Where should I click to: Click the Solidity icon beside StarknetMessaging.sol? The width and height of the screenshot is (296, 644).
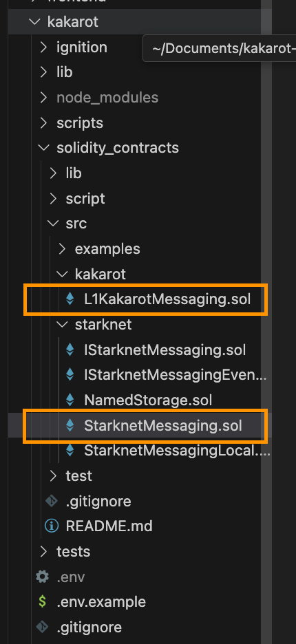tap(70, 425)
